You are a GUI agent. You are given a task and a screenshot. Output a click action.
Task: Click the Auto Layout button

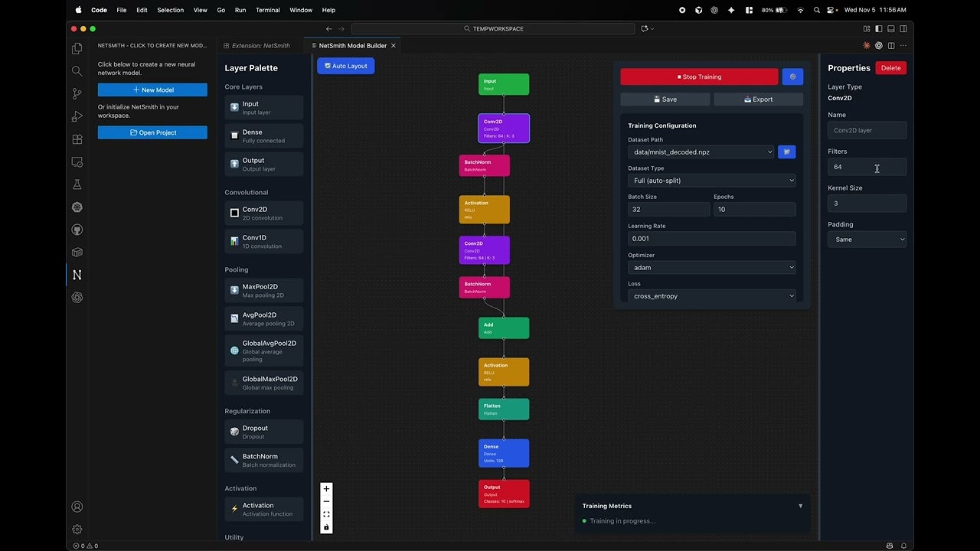(x=346, y=66)
